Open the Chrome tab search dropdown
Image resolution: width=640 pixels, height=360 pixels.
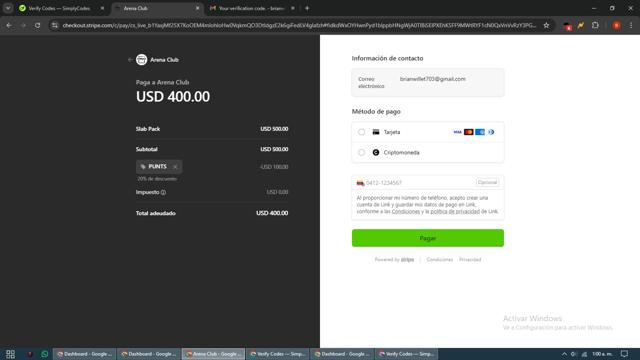pos(8,8)
